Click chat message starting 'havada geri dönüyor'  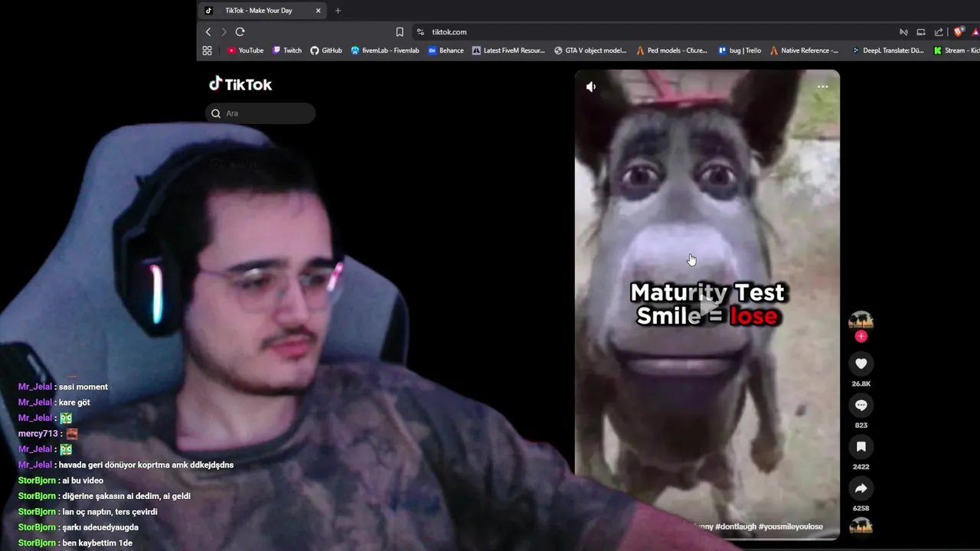tap(146, 465)
